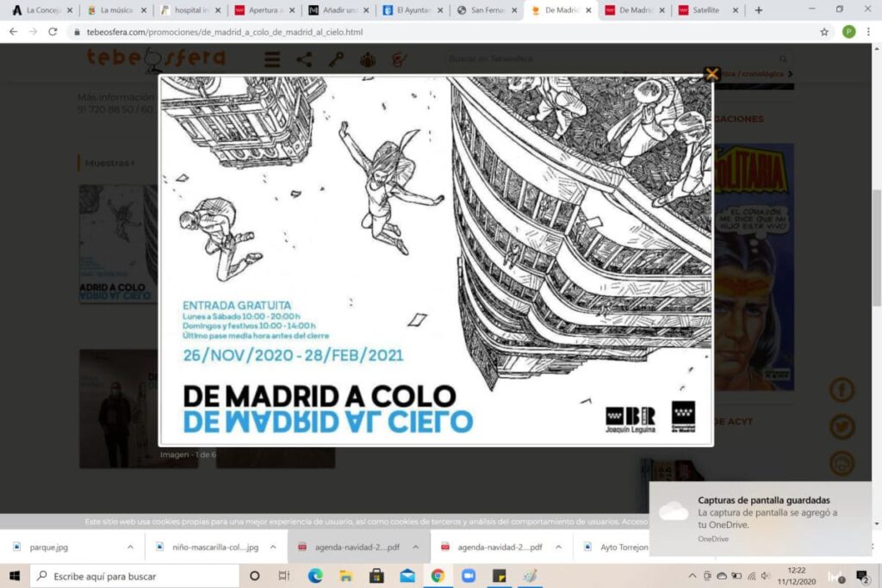Click the key login icon
This screenshot has height=588, width=882.
pyautogui.click(x=337, y=59)
